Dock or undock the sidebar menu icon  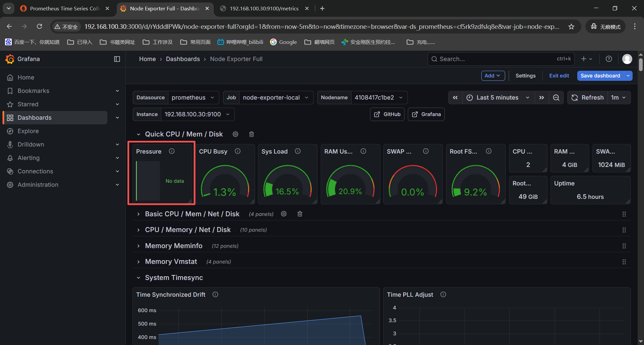click(x=117, y=59)
